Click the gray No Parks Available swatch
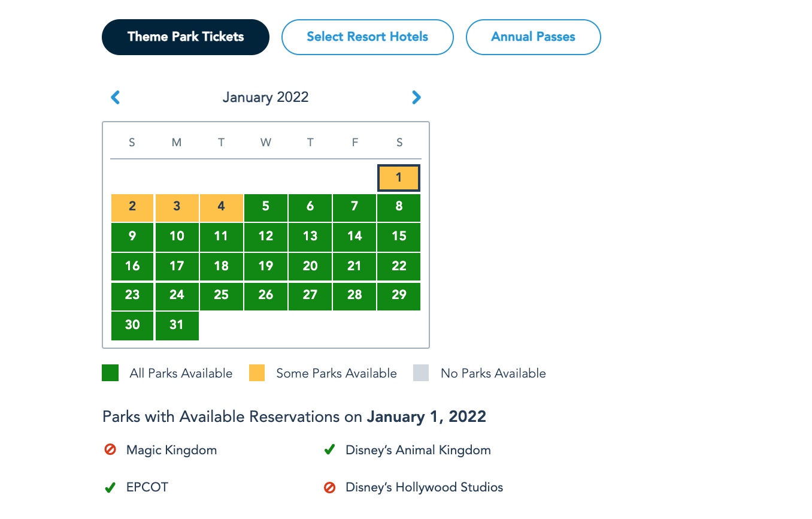The image size is (812, 519). tap(421, 373)
